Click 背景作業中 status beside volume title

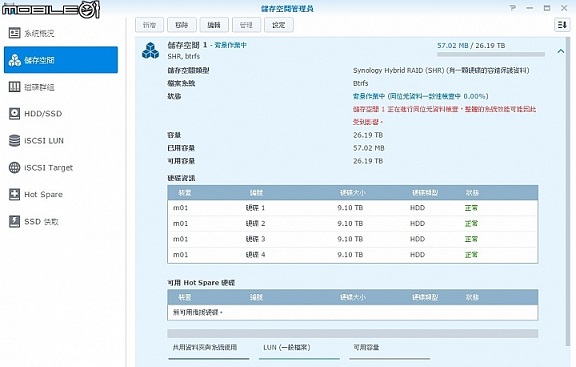click(231, 45)
